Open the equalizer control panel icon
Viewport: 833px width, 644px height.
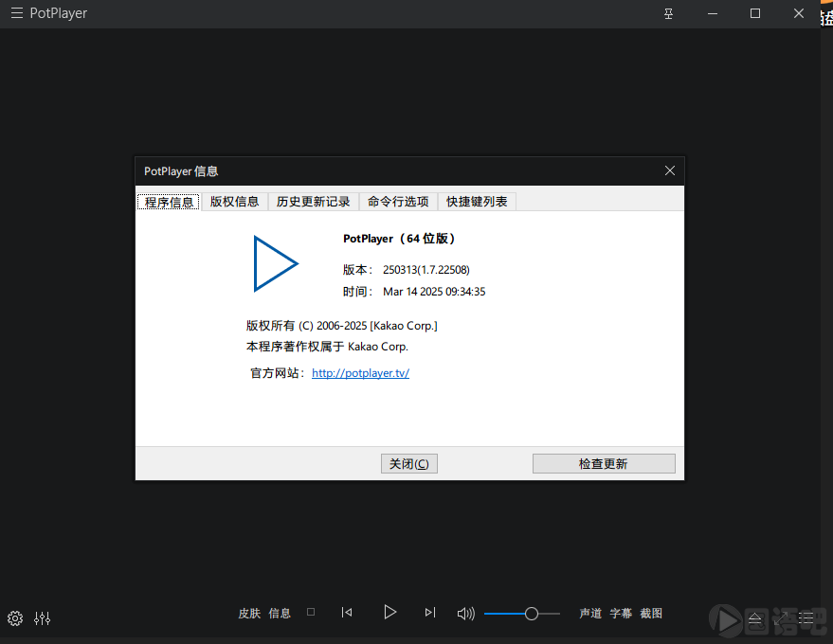[x=42, y=618]
